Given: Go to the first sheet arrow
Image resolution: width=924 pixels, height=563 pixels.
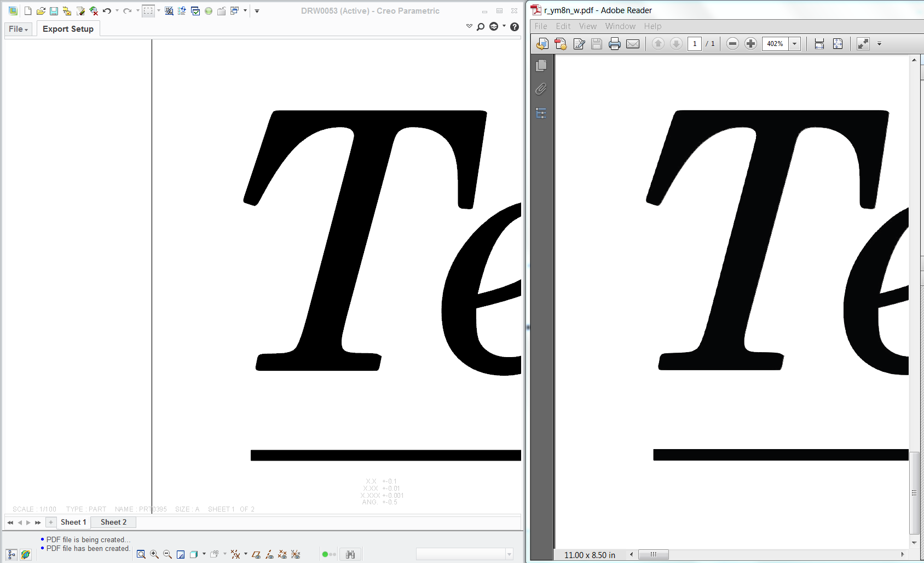Looking at the screenshot, I should tap(10, 522).
